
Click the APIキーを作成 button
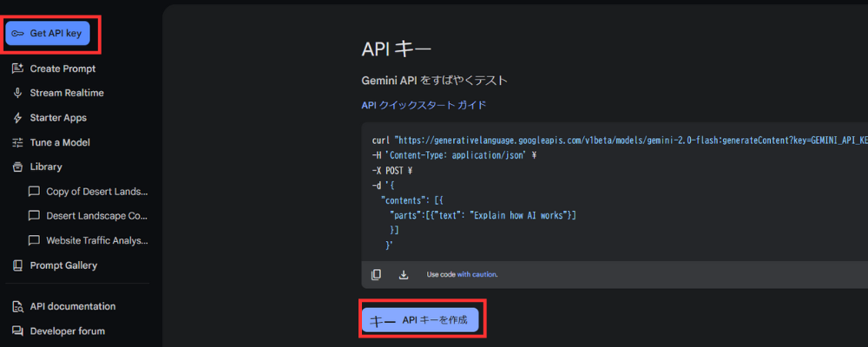(419, 320)
